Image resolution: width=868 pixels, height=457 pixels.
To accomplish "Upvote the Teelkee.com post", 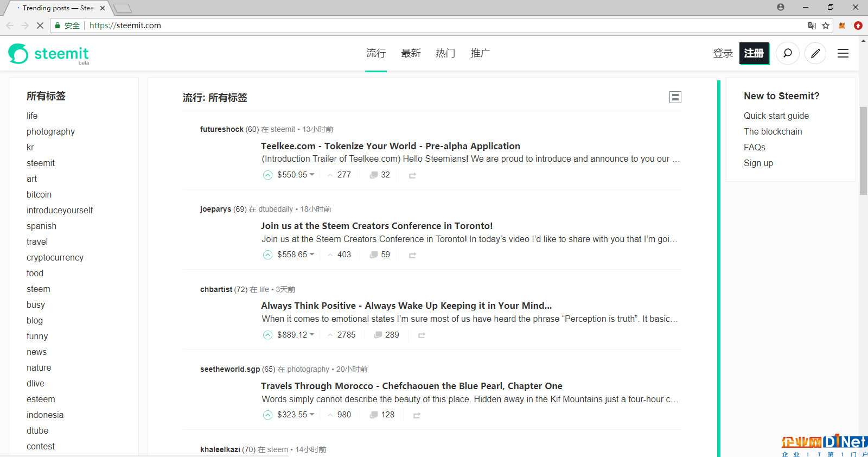I will (268, 175).
